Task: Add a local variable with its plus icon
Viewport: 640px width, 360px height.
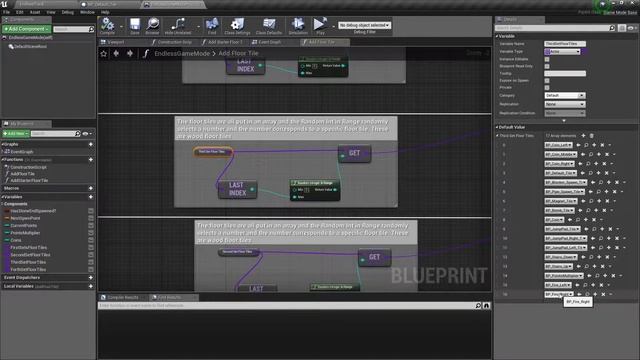Action: 91,286
